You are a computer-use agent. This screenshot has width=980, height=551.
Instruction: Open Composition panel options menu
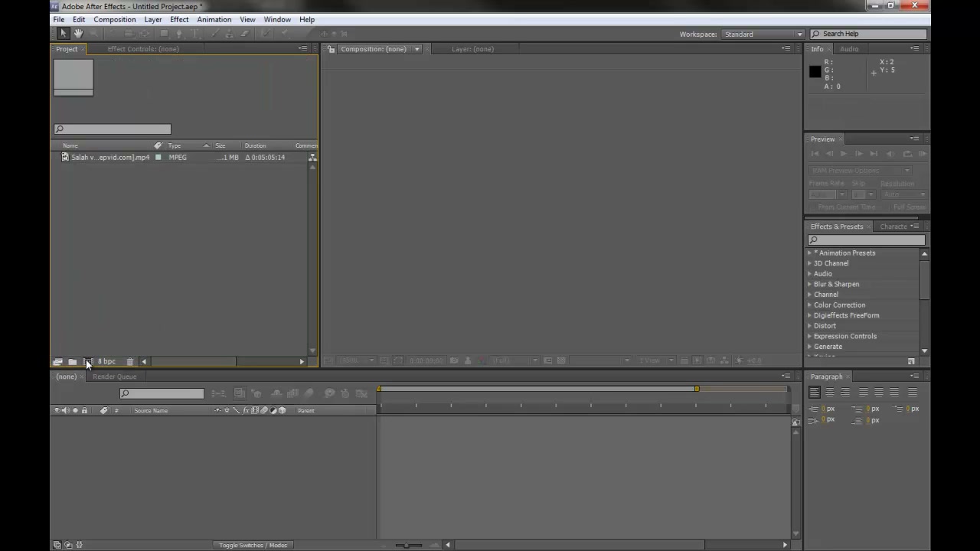[786, 49]
